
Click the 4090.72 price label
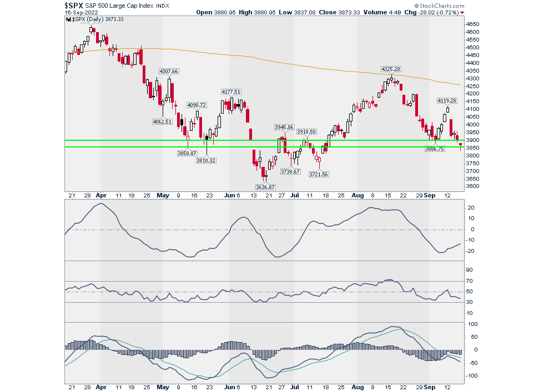coord(197,105)
